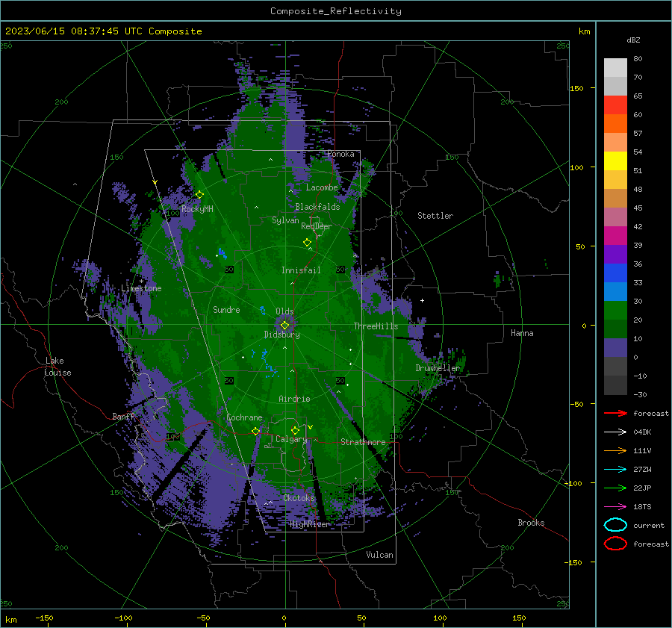Click the 04DK legend label

[642, 432]
